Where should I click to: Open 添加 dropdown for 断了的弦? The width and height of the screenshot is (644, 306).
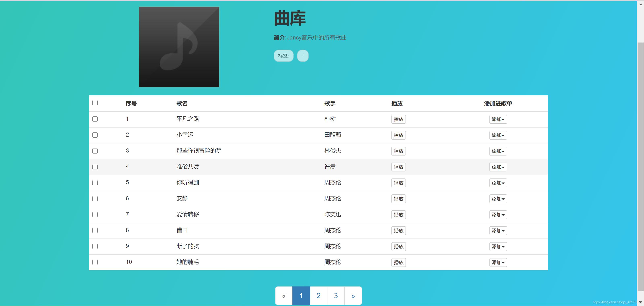(498, 246)
